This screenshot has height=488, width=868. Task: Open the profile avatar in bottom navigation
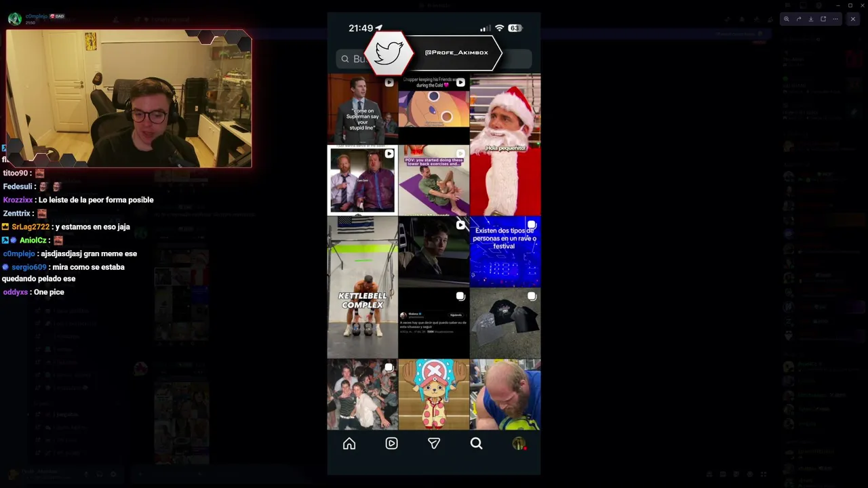click(x=519, y=443)
